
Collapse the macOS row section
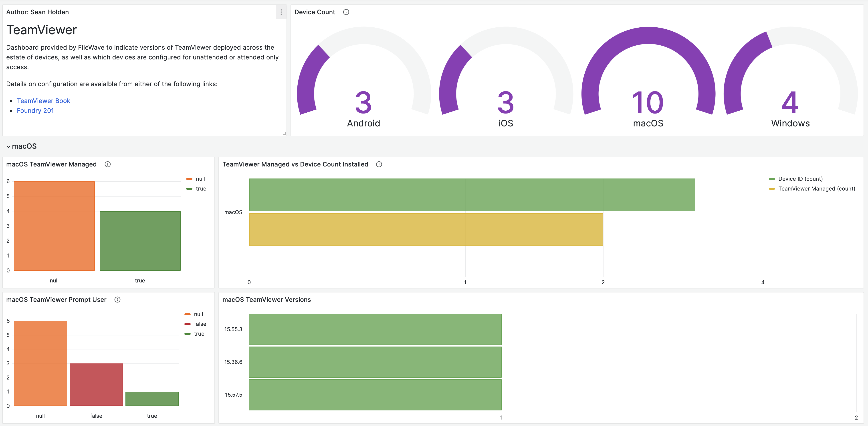click(22, 146)
